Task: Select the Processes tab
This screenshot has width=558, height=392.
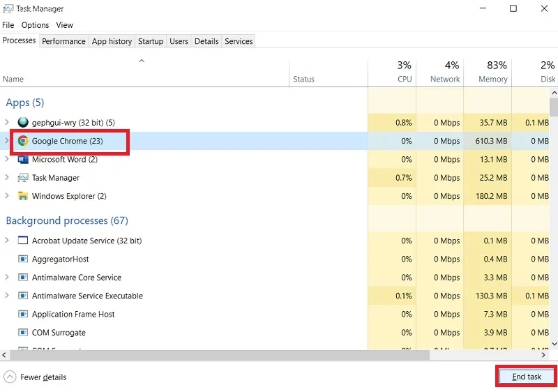Action: 20,40
